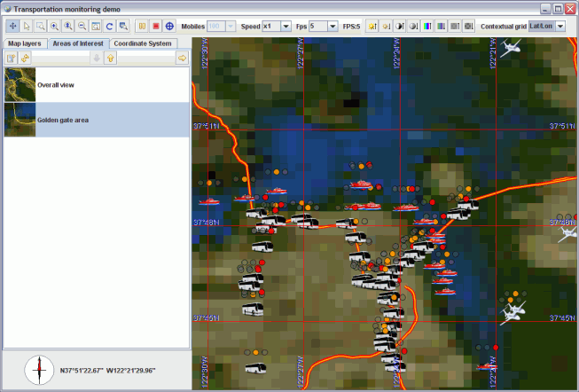Click the compass icon in status panel
Viewport: 579px width, 392px height.
38,368
